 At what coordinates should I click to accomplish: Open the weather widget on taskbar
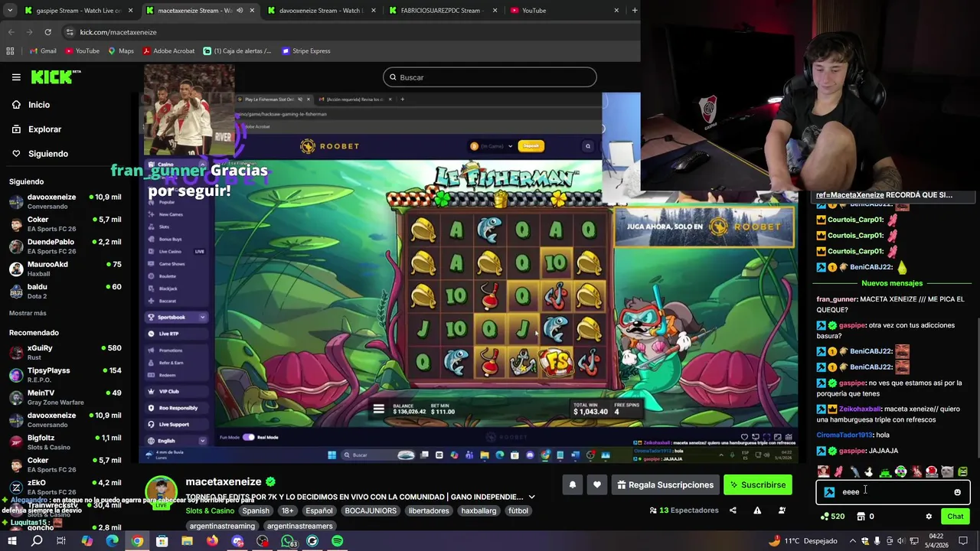point(805,541)
